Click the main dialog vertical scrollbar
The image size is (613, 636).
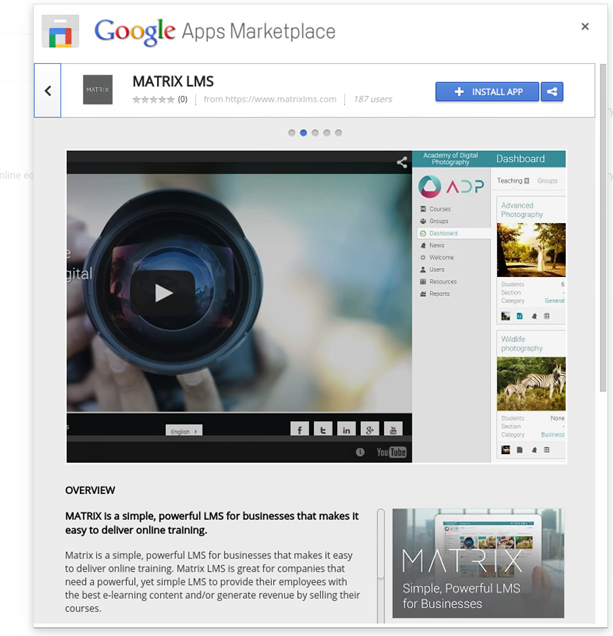(603, 227)
